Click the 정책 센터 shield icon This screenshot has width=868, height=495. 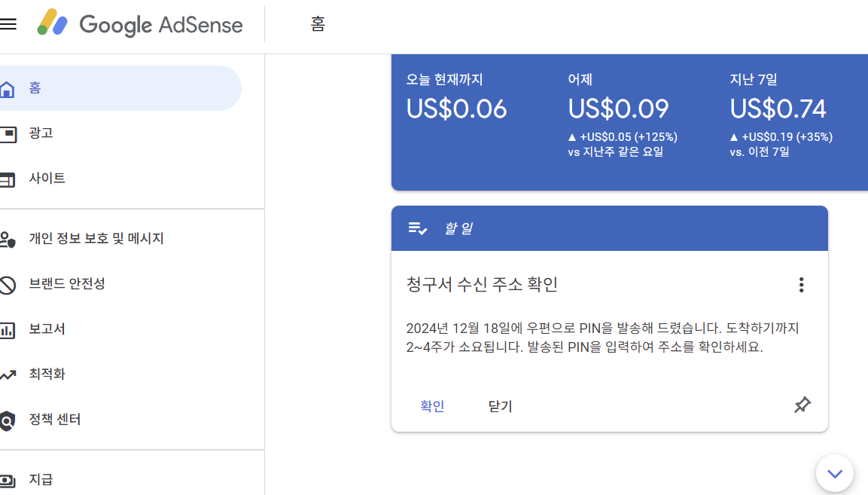click(x=8, y=420)
